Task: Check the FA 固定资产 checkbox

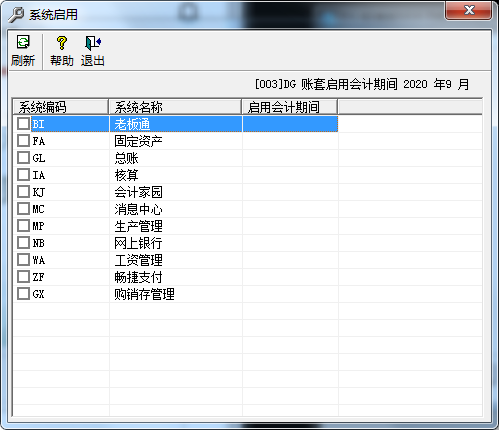Action: [x=23, y=141]
